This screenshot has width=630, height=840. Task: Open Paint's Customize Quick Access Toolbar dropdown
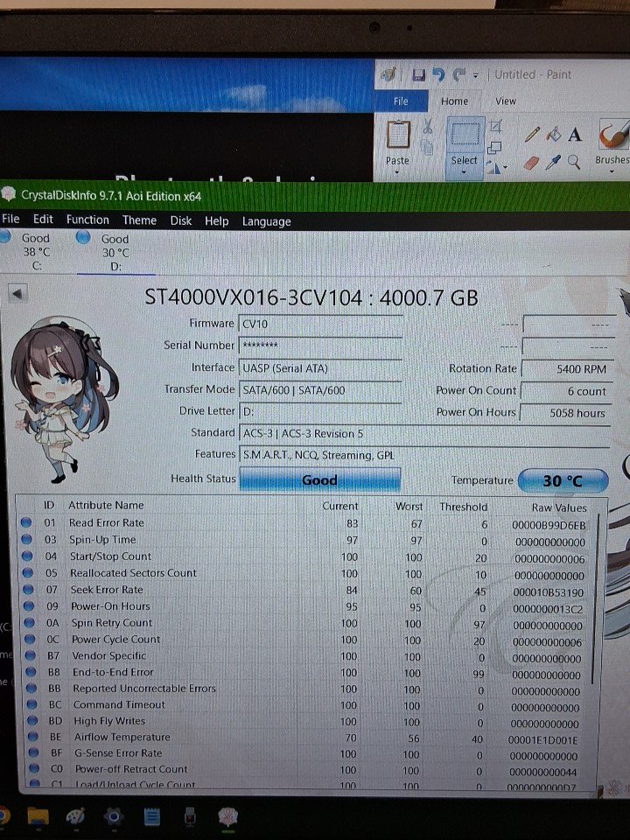pos(476,75)
